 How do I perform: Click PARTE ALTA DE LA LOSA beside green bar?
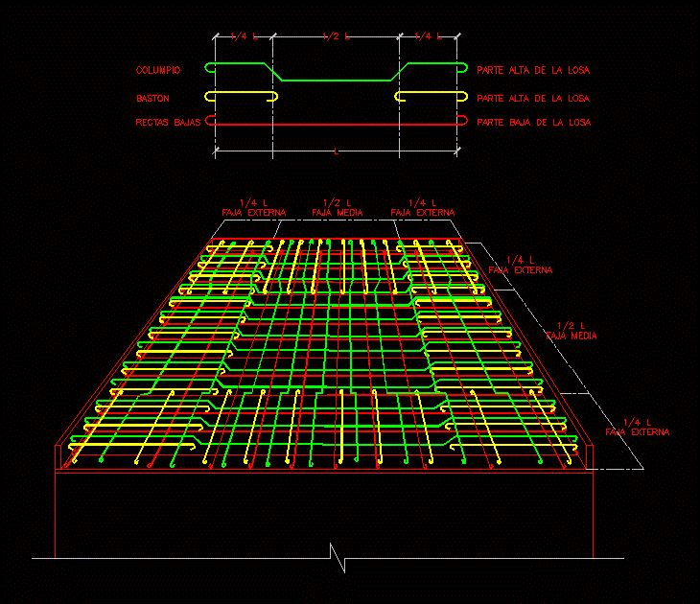click(533, 70)
